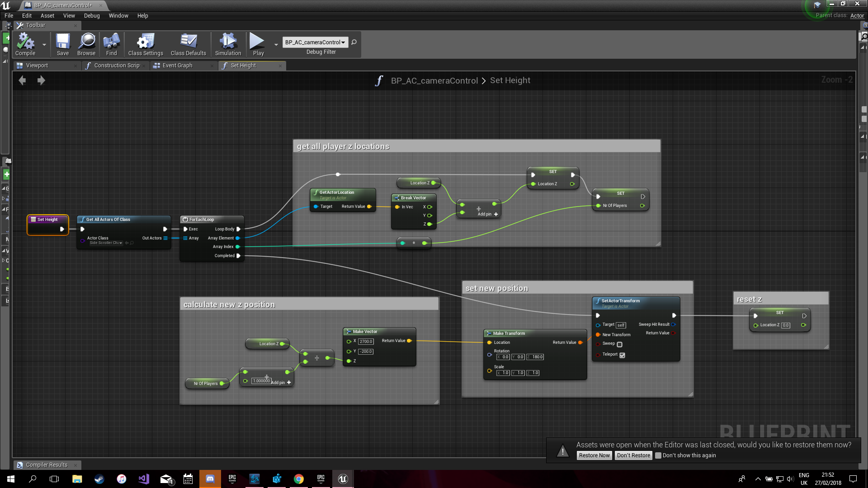
Task: Click the Make Transform node title
Action: (x=509, y=333)
